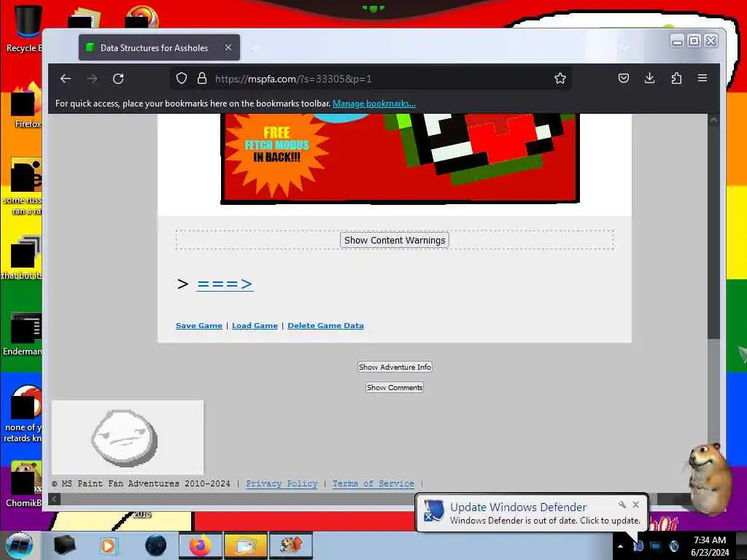Select the Enderman desktop icon

[x=23, y=333]
